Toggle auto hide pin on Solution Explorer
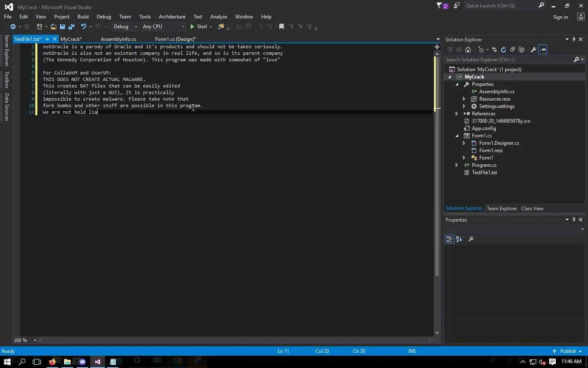 point(574,39)
